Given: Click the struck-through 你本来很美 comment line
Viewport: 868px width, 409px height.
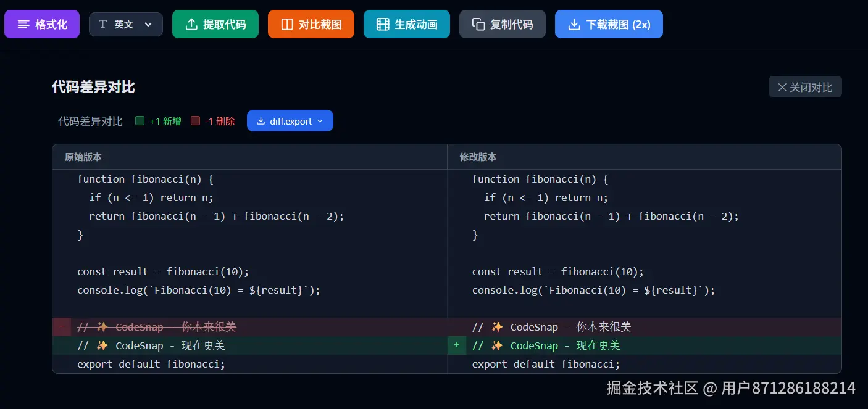Looking at the screenshot, I should pyautogui.click(x=157, y=327).
